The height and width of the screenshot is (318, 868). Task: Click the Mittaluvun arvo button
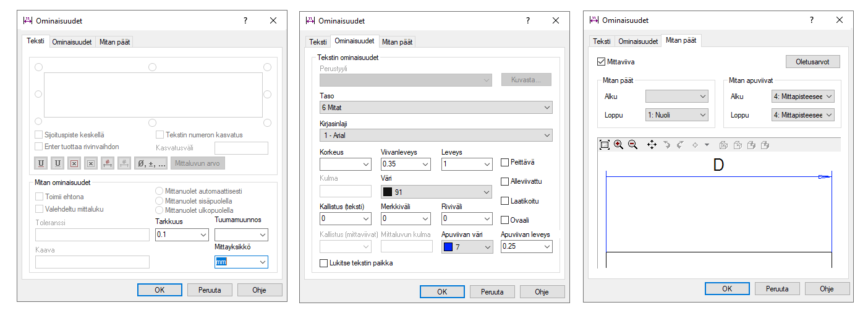[x=198, y=163]
